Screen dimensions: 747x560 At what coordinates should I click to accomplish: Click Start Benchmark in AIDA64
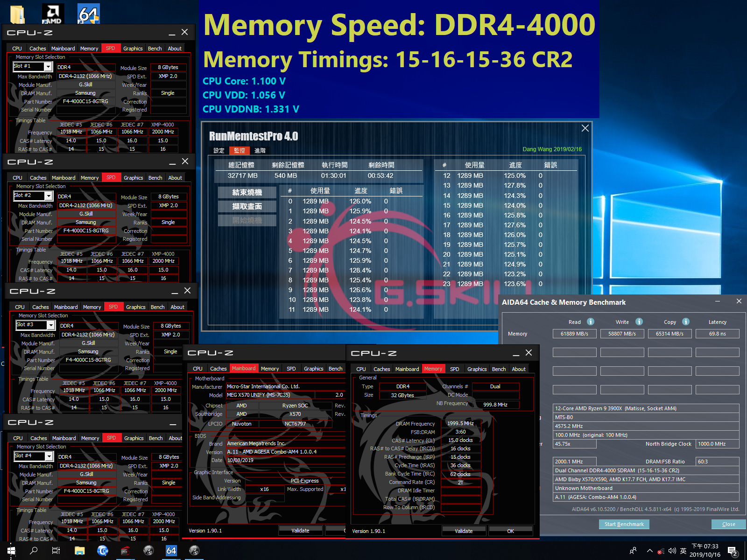tap(624, 524)
